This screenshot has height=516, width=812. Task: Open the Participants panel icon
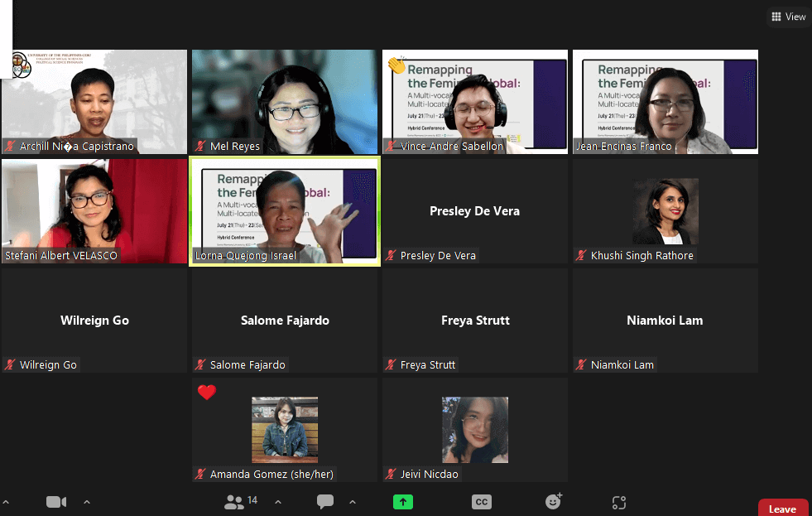click(x=235, y=502)
